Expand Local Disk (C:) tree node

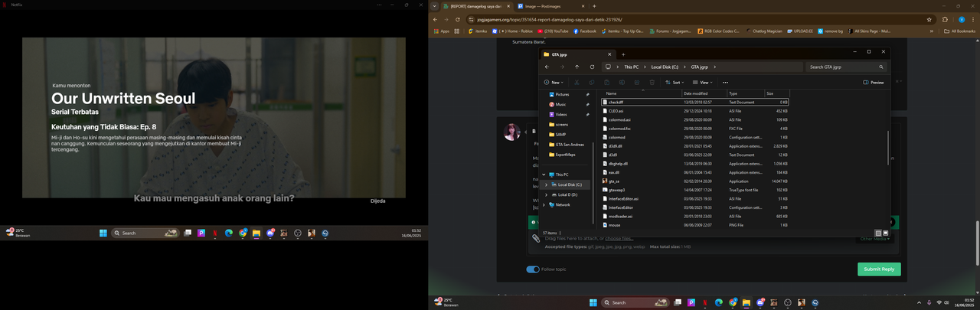(x=546, y=184)
